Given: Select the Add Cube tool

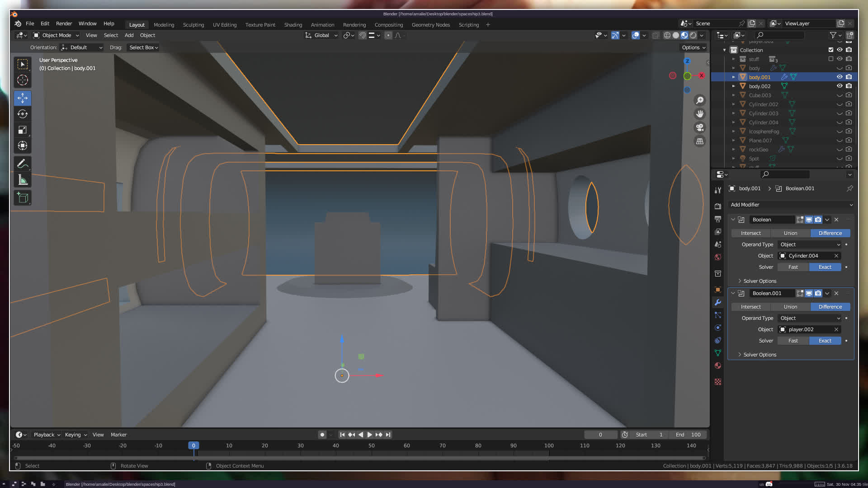Looking at the screenshot, I should tap(23, 197).
